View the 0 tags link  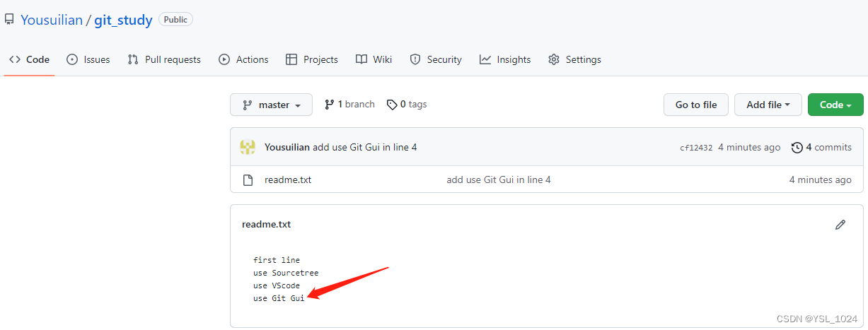(x=407, y=104)
